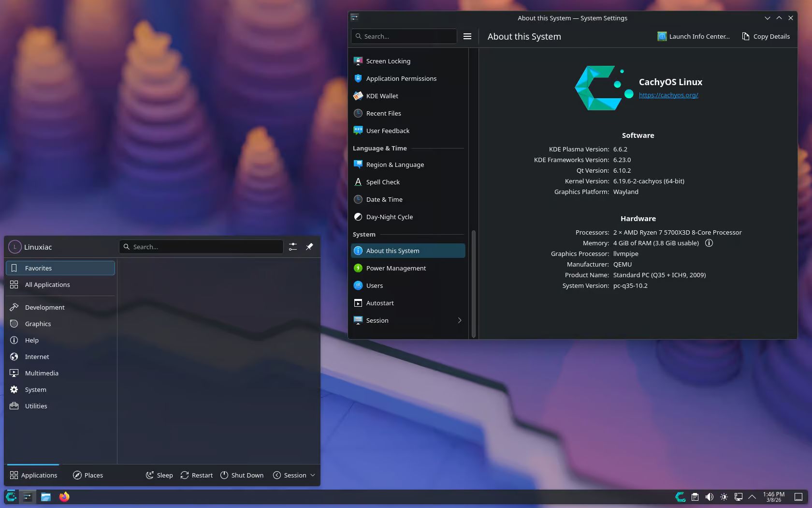Open the Session dropdown in launcher footer
This screenshot has width=812, height=508.
294,475
